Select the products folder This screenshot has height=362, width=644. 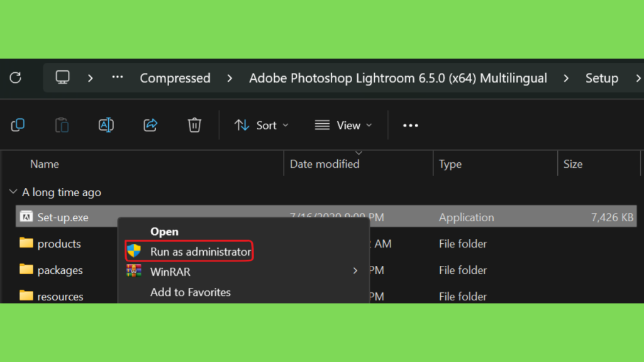click(58, 244)
